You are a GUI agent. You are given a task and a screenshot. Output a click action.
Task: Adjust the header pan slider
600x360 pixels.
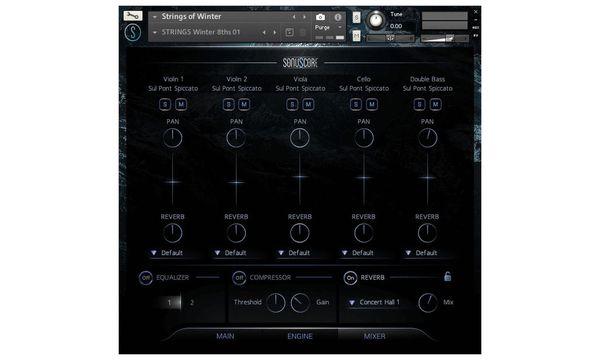click(x=390, y=38)
